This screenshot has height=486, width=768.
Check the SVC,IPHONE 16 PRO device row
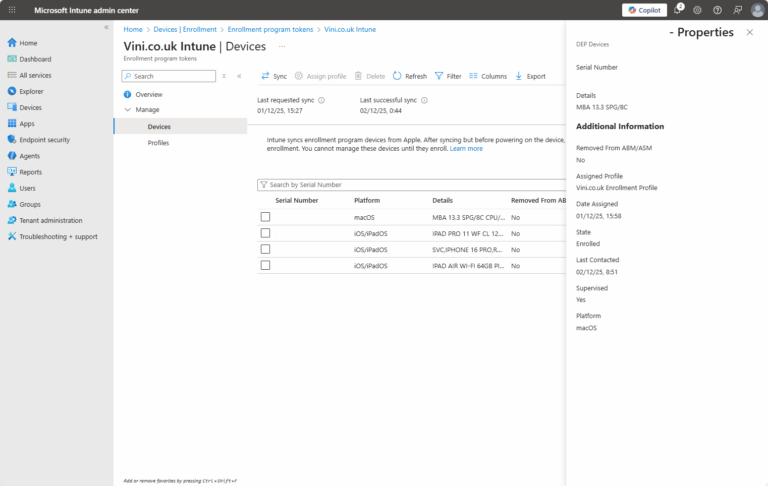(x=265, y=249)
